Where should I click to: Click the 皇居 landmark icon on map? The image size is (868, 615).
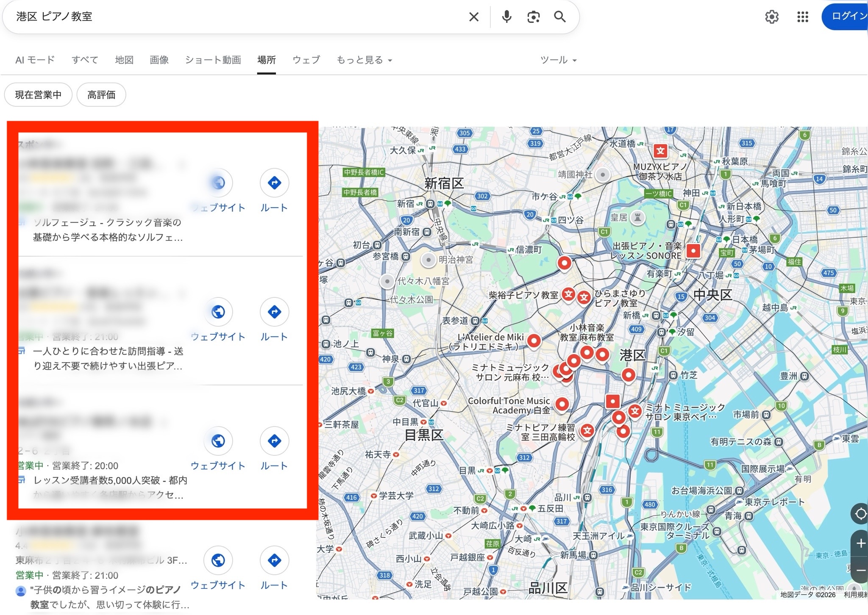pyautogui.click(x=637, y=218)
